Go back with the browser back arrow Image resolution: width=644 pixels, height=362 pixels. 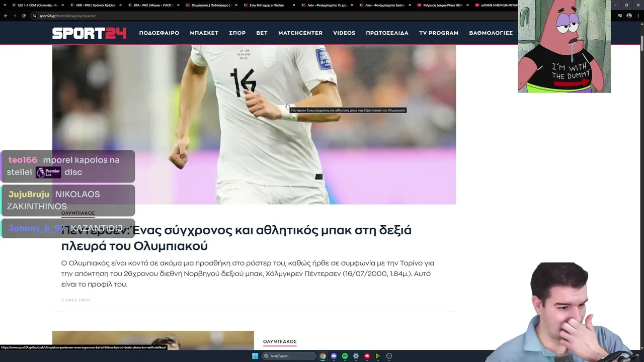6,16
